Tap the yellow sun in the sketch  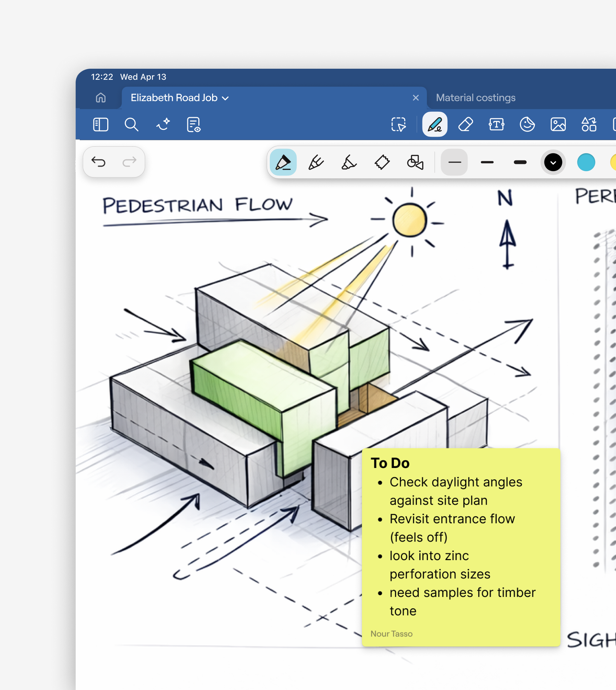pyautogui.click(x=409, y=220)
